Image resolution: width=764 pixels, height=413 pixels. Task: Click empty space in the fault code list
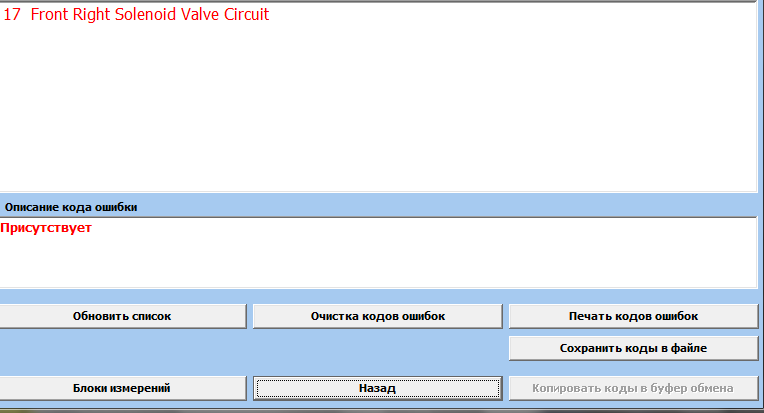pos(380,110)
